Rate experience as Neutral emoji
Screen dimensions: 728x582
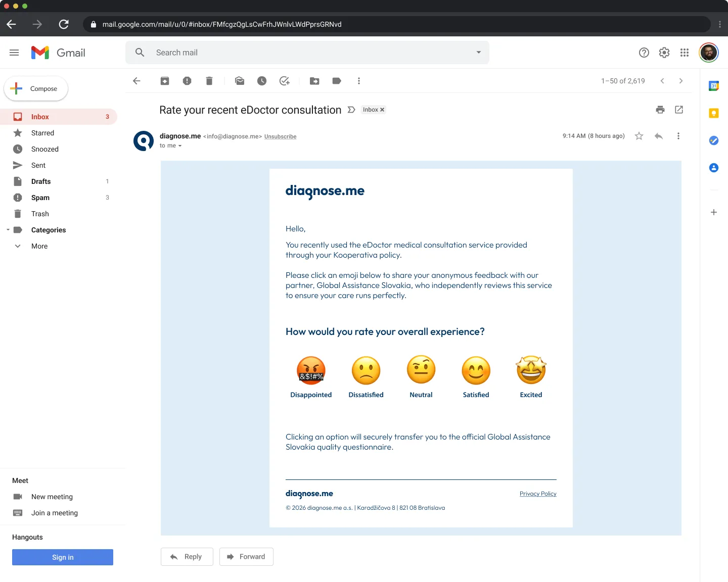pyautogui.click(x=421, y=370)
